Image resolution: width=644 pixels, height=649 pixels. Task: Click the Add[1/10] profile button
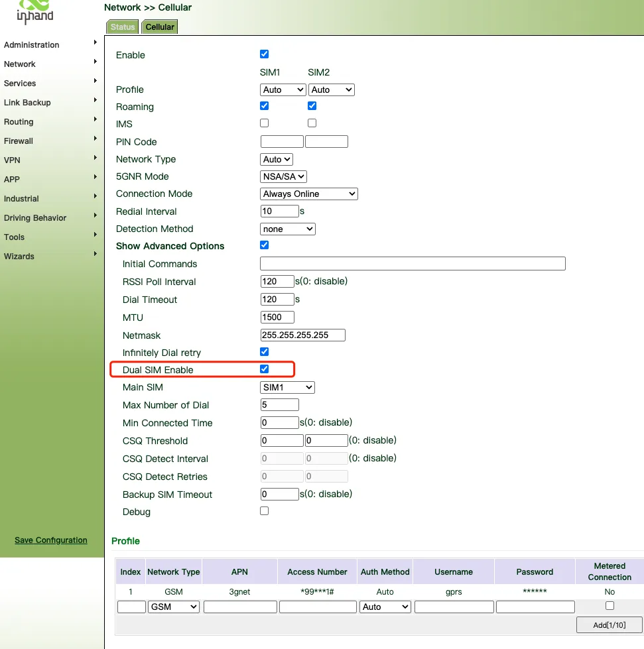[610, 625]
